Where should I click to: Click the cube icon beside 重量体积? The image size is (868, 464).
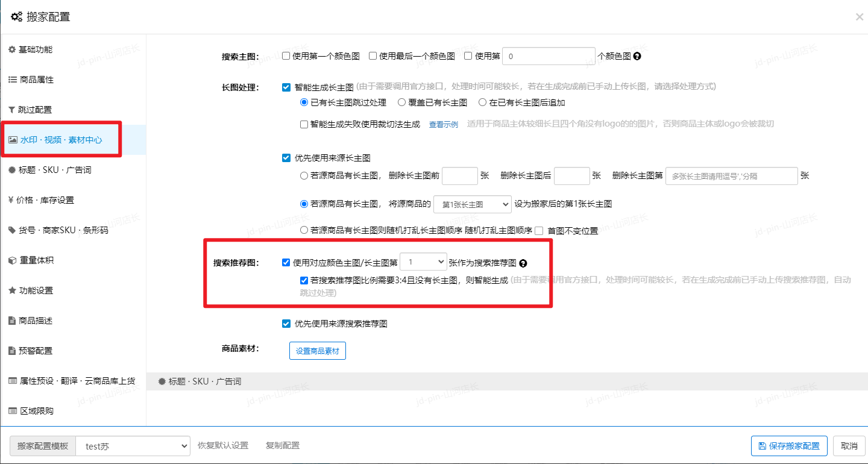point(12,260)
